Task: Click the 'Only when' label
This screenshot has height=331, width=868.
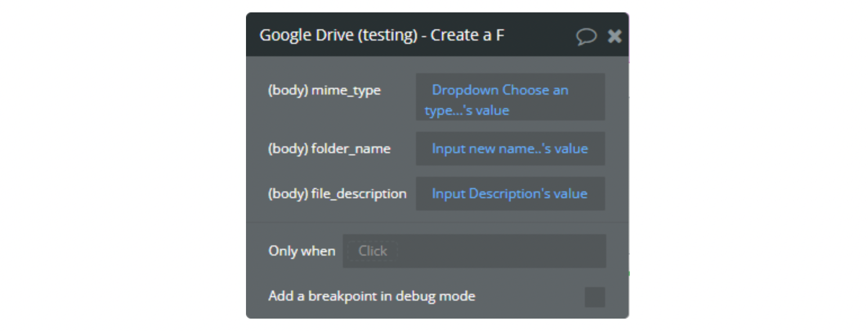Action: pyautogui.click(x=302, y=251)
